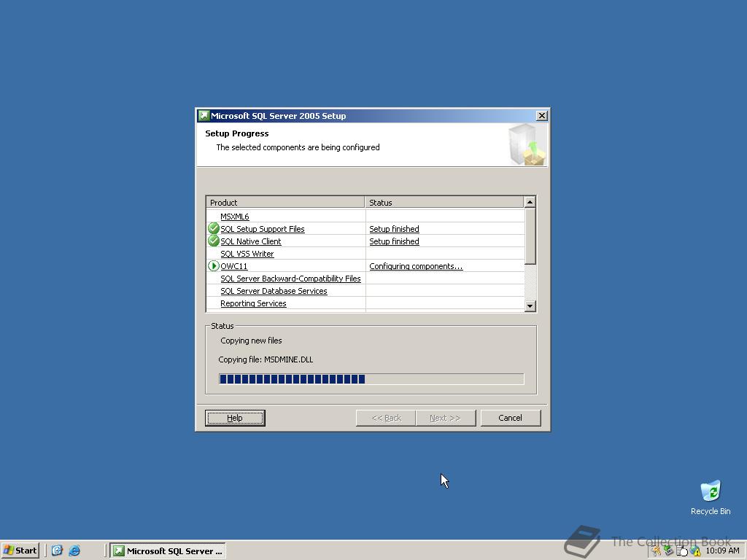Open SQL Server Database Services link
Screen dimensions: 747x560
[274, 291]
